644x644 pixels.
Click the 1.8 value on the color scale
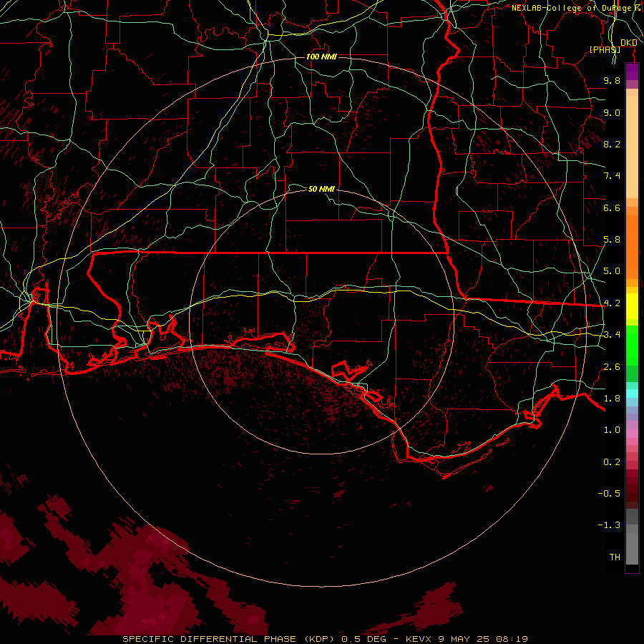tap(612, 399)
